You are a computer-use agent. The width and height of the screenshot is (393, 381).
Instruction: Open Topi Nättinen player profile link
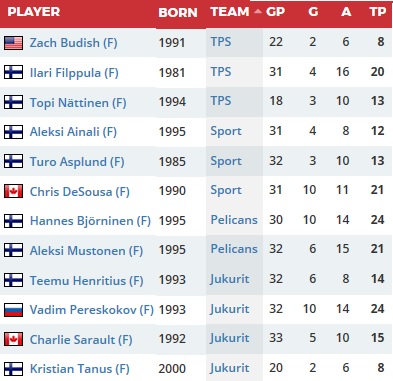(78, 103)
